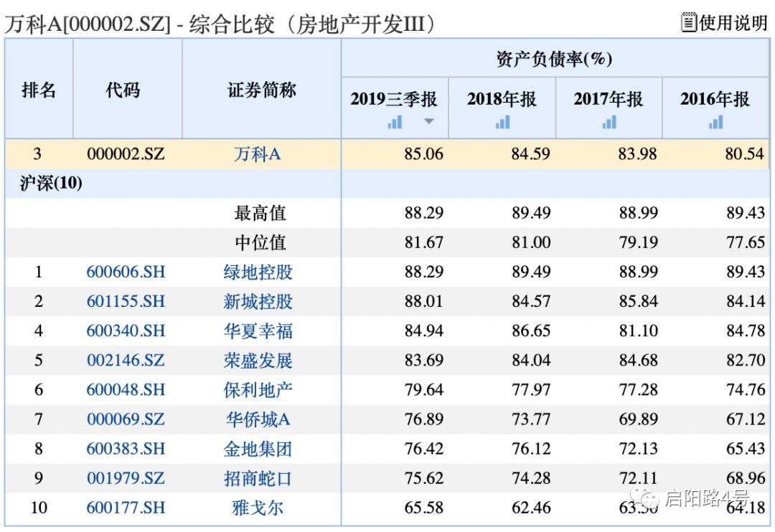Click stock code 601155.SH
This screenshot has width=775, height=532.
point(126,301)
